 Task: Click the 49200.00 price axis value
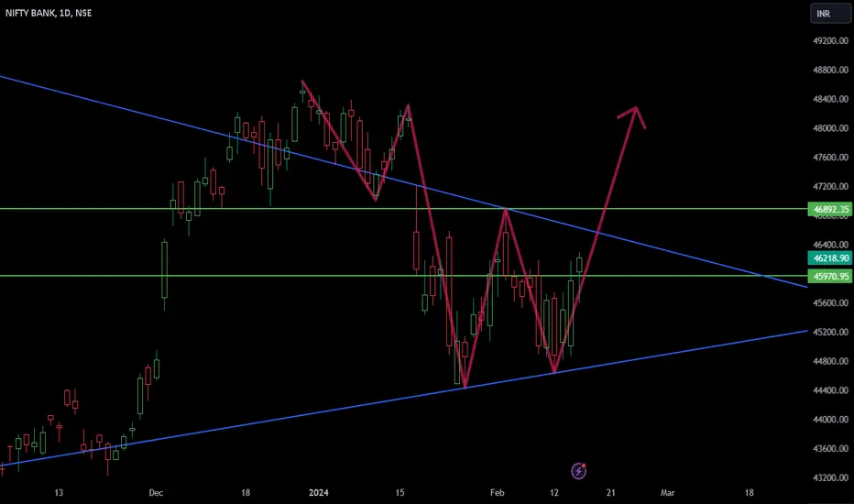point(830,41)
